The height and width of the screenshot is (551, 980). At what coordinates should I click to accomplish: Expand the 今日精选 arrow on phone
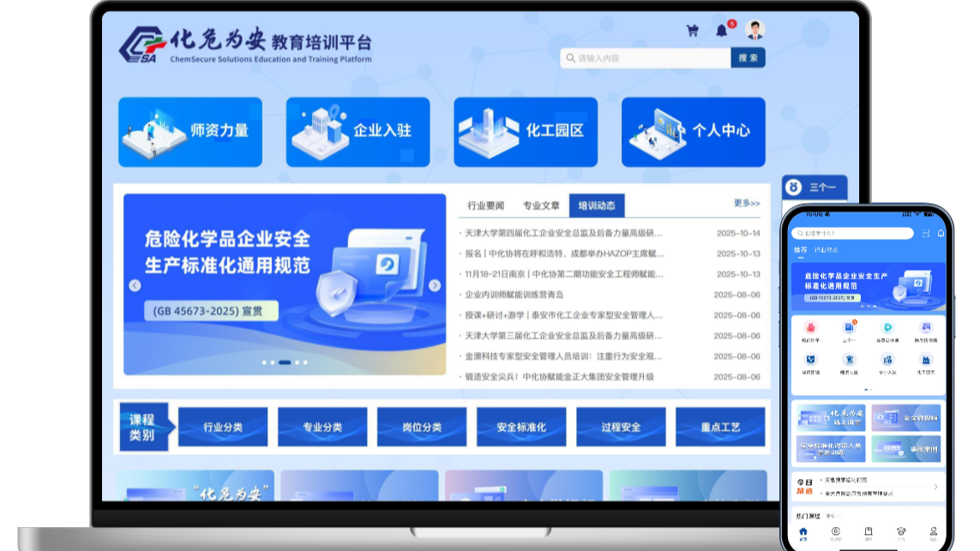[x=935, y=487]
